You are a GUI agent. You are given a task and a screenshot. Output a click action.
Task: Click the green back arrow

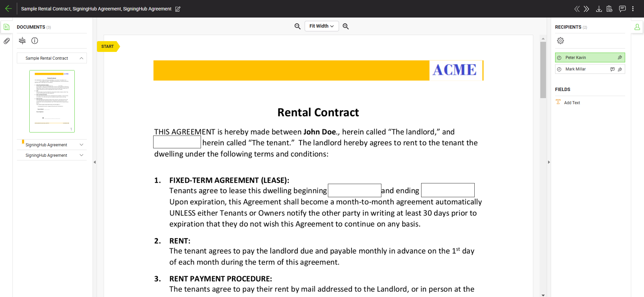(8, 9)
